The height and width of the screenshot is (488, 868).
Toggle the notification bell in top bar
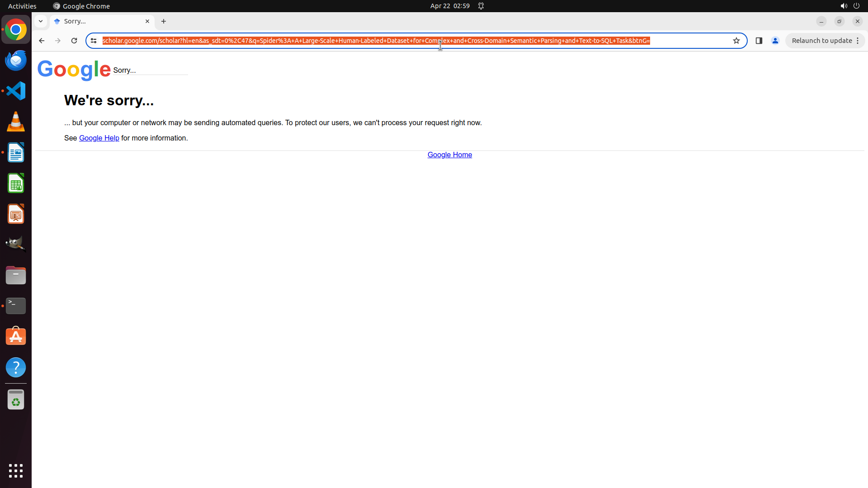tap(481, 6)
